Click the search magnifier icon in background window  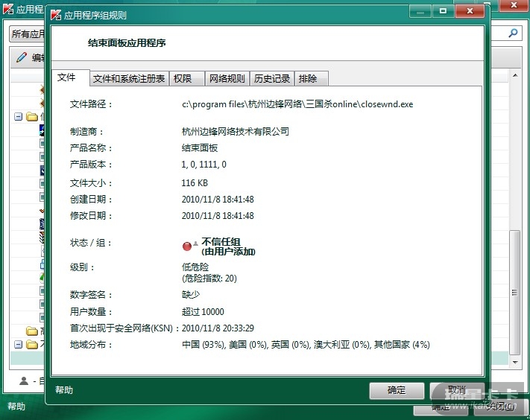(x=513, y=33)
